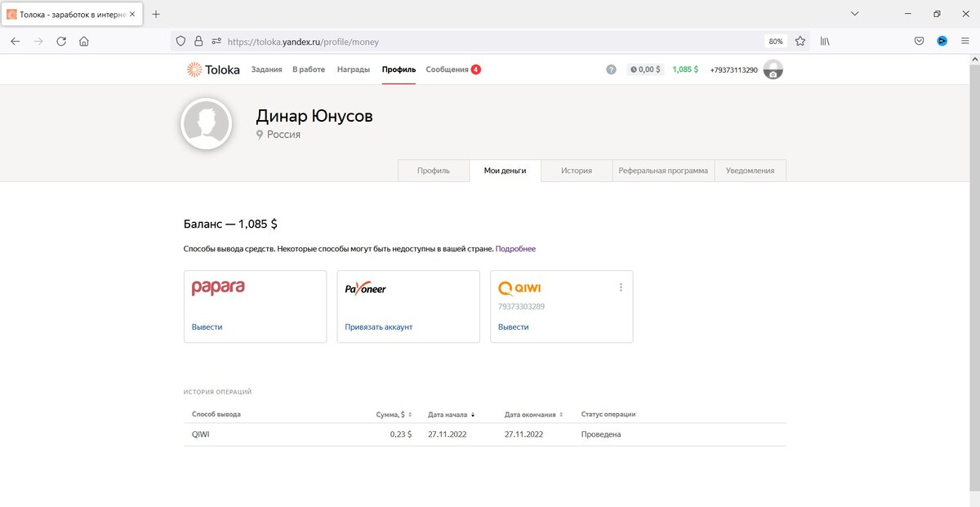Open the Реферальная программа tab

(x=663, y=171)
